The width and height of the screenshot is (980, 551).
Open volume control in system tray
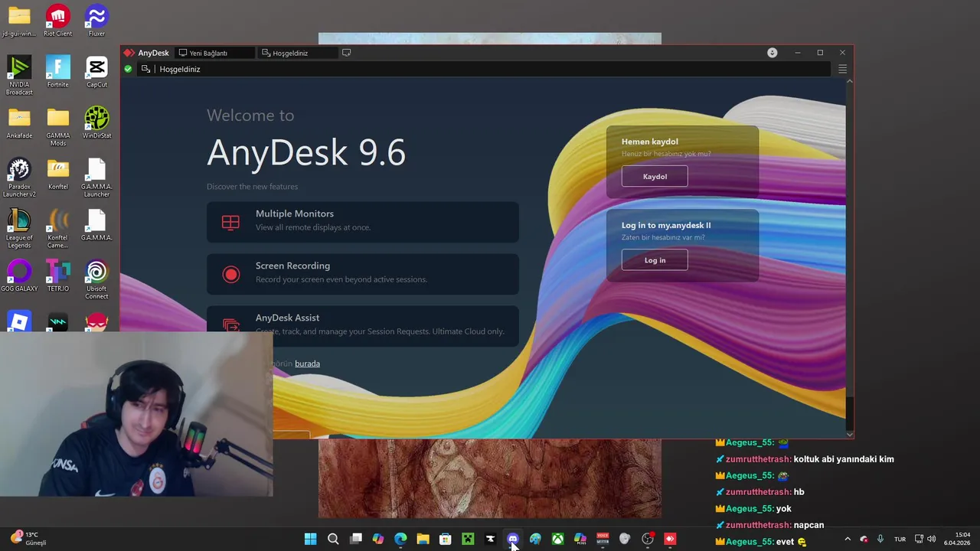click(932, 540)
